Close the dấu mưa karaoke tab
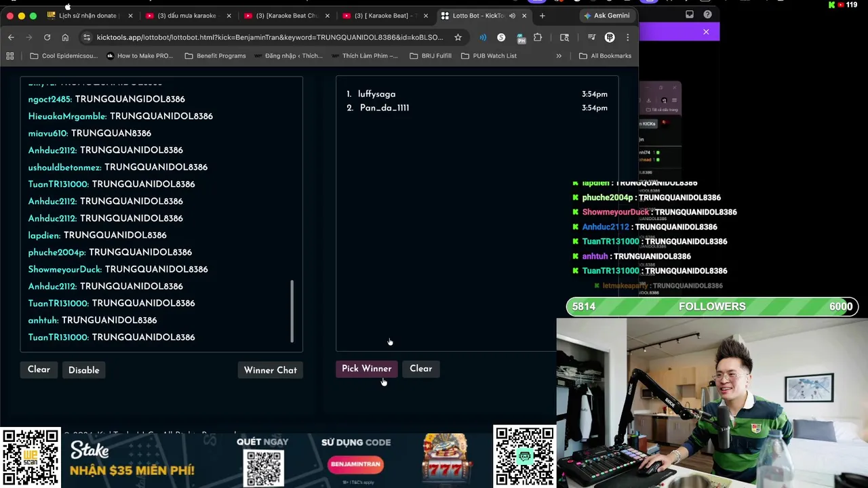The height and width of the screenshot is (488, 868). pos(229,16)
